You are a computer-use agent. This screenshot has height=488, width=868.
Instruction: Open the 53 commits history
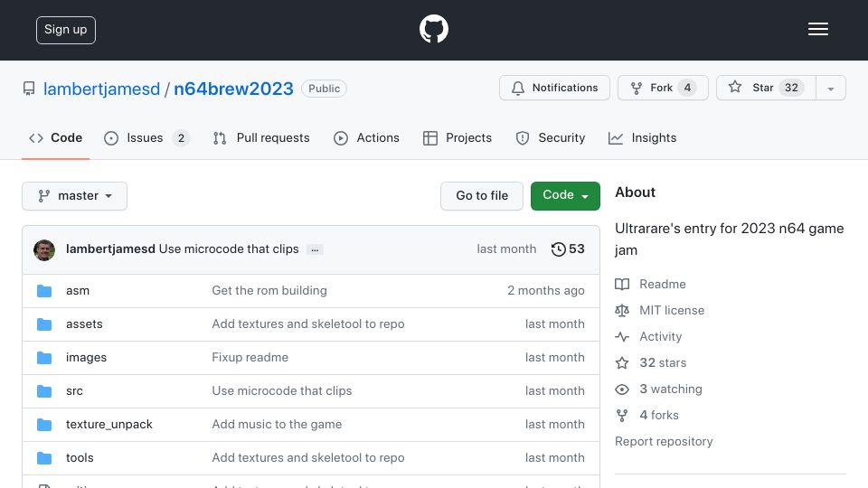coord(568,249)
